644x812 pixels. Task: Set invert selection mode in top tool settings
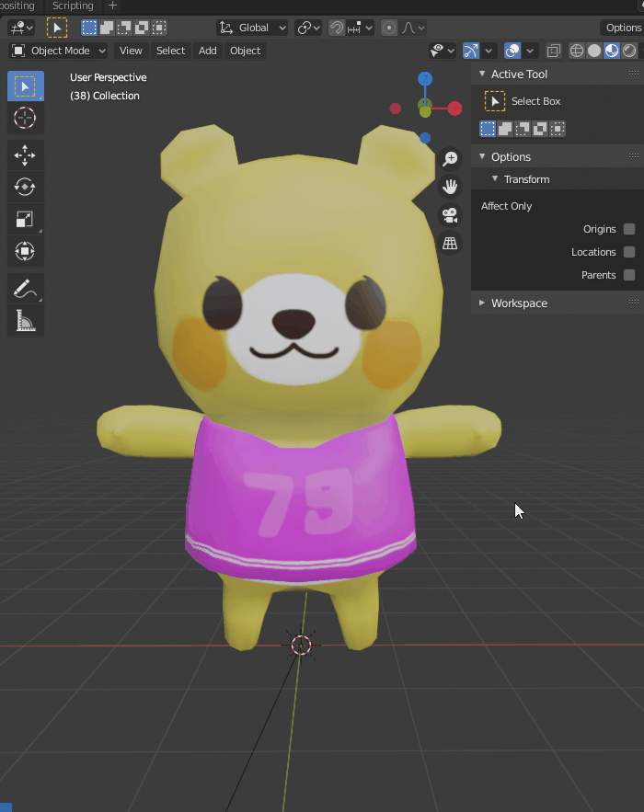(142, 28)
